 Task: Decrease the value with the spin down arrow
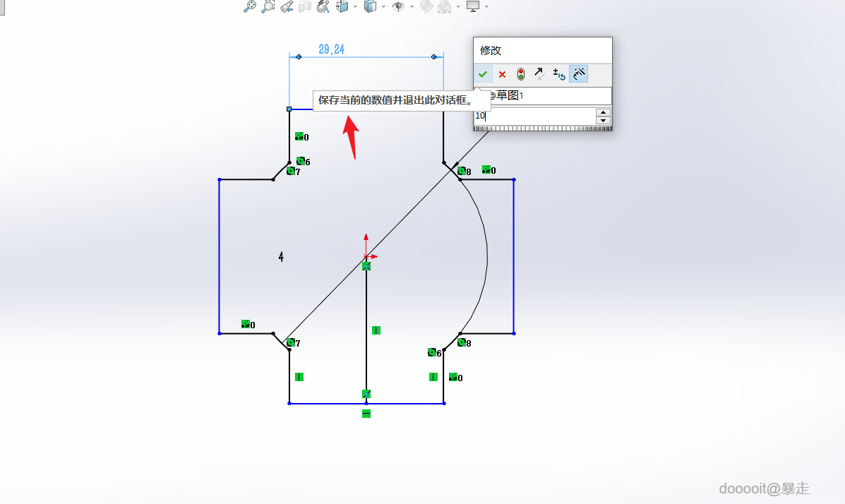(603, 120)
